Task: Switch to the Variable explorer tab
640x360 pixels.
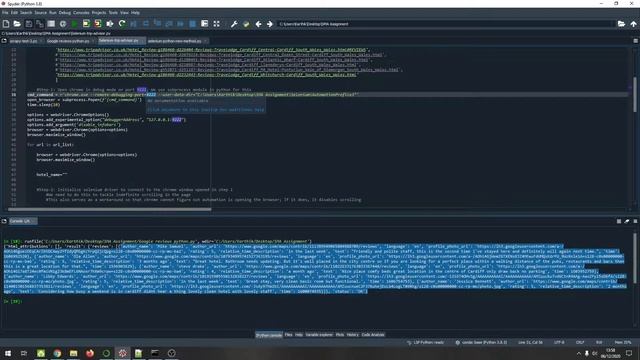Action: (x=320, y=335)
